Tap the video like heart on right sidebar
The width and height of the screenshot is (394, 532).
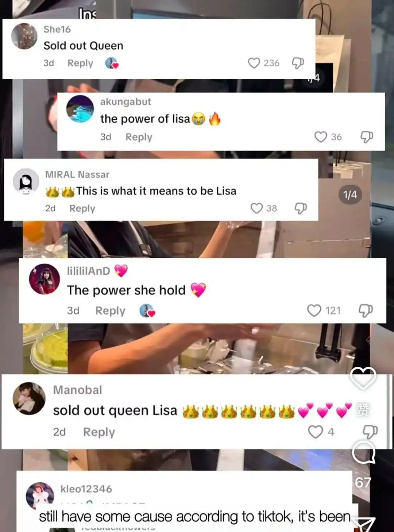coord(363,378)
